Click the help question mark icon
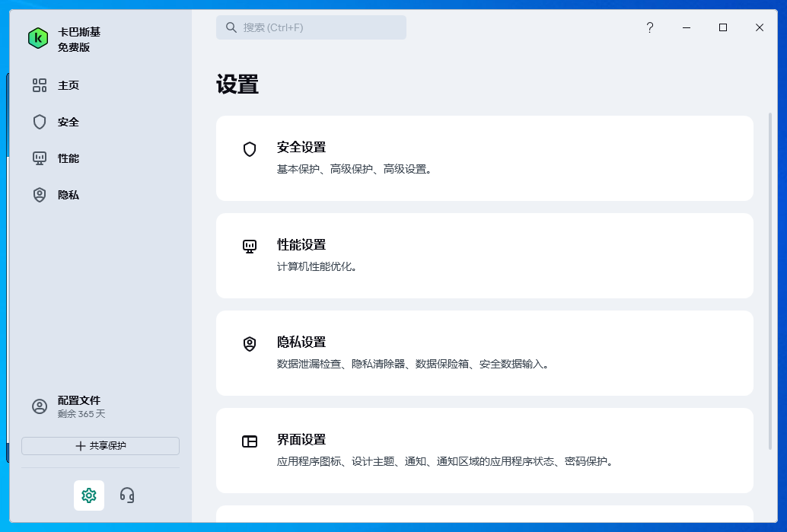 649,27
